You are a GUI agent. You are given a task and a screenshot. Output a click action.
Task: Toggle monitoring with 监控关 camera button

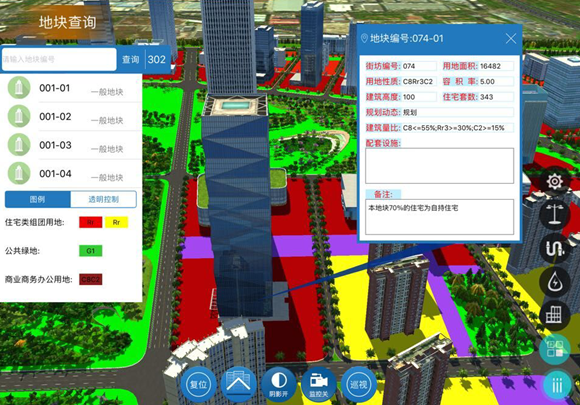pyautogui.click(x=318, y=384)
